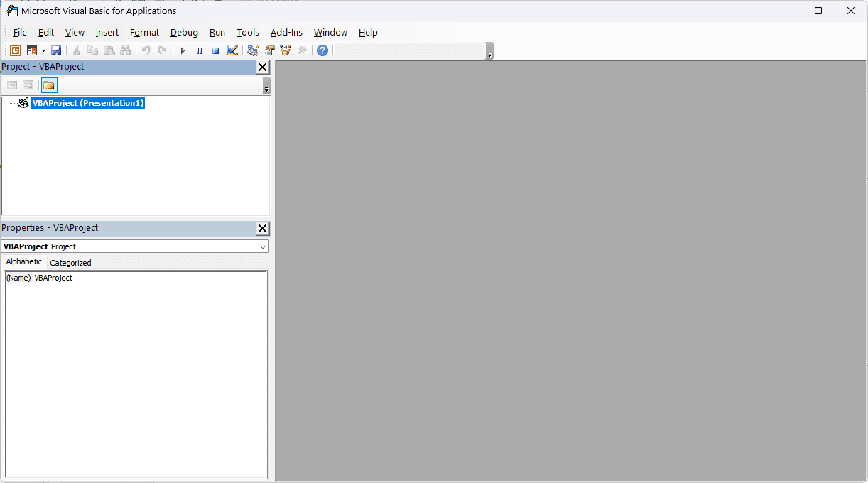Click the Project - VBAProject title bar
Screen dimensions: 868x483
pos(128,67)
